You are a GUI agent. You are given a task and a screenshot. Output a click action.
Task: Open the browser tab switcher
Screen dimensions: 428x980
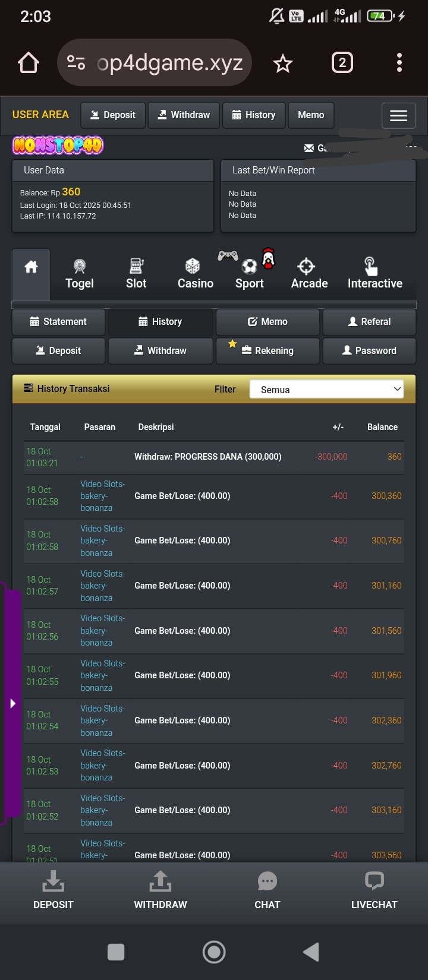[x=342, y=62]
